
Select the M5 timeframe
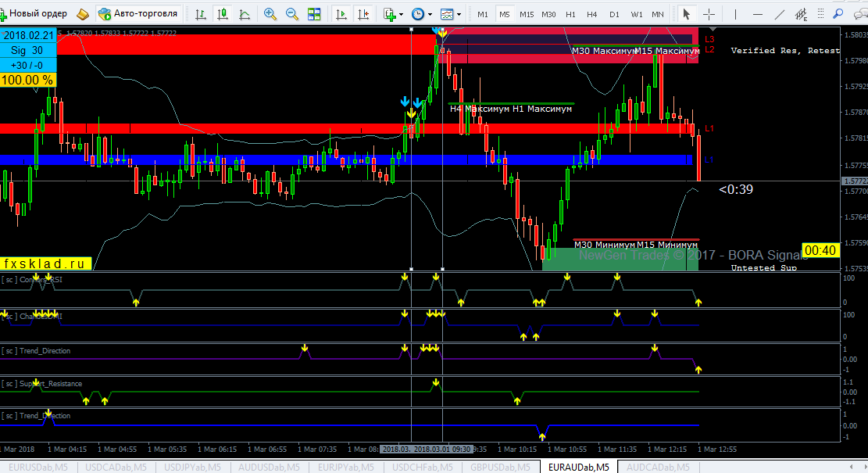tap(504, 14)
